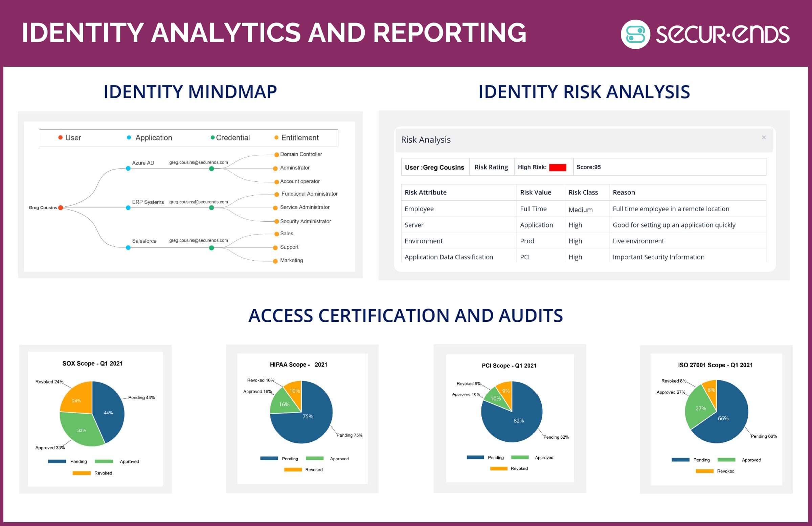The image size is (812, 526).
Task: Select the Marketing entitlement node
Action: [275, 261]
